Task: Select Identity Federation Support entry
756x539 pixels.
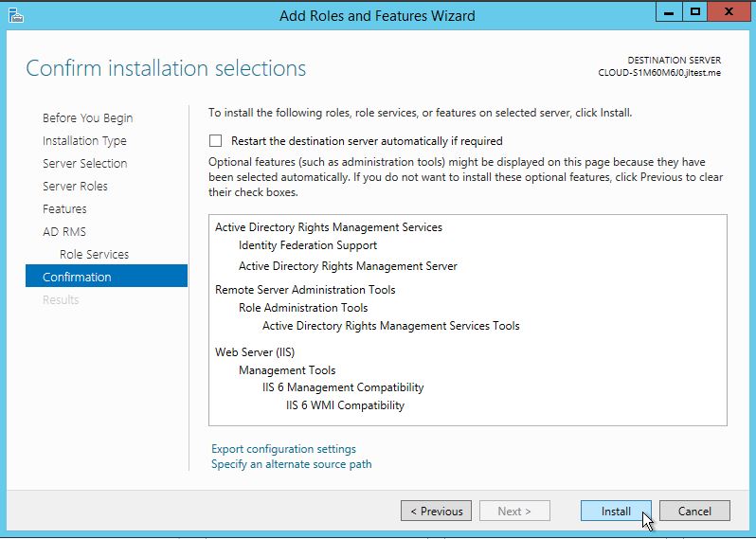Action: click(308, 245)
